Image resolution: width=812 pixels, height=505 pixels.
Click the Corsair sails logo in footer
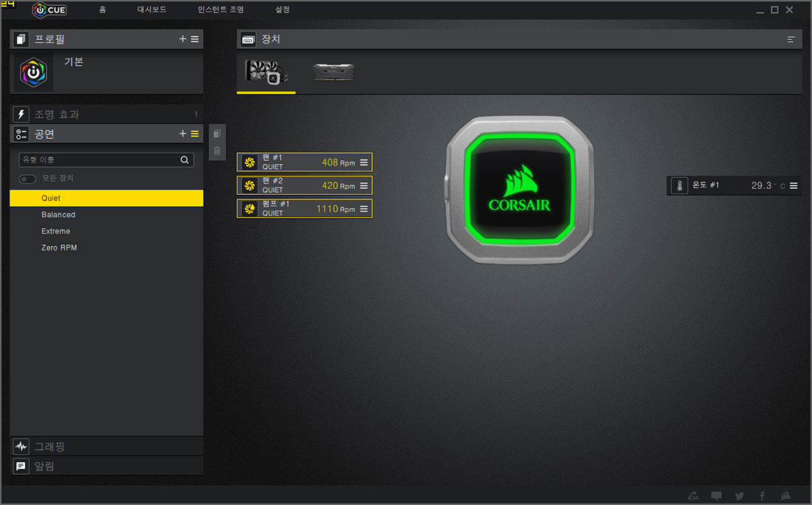785,495
